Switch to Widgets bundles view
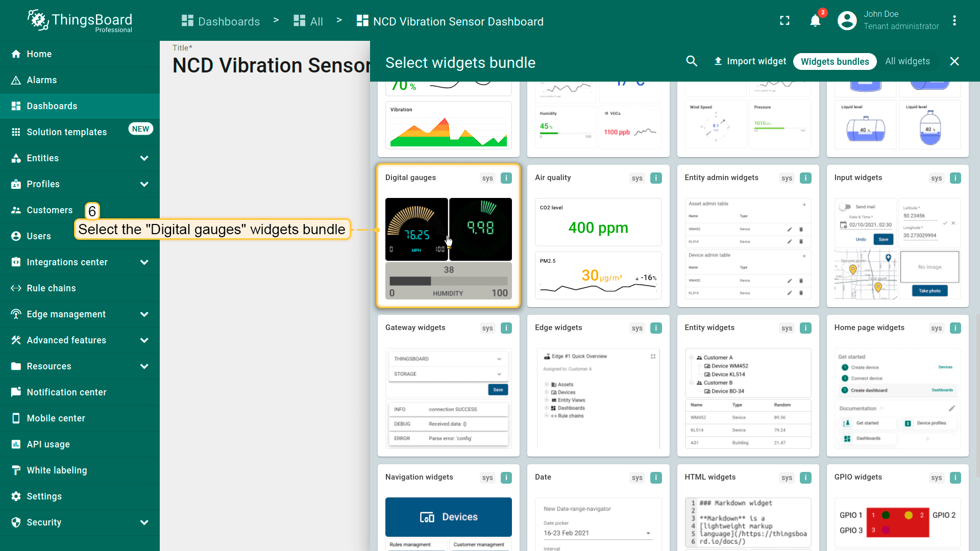 (x=835, y=61)
